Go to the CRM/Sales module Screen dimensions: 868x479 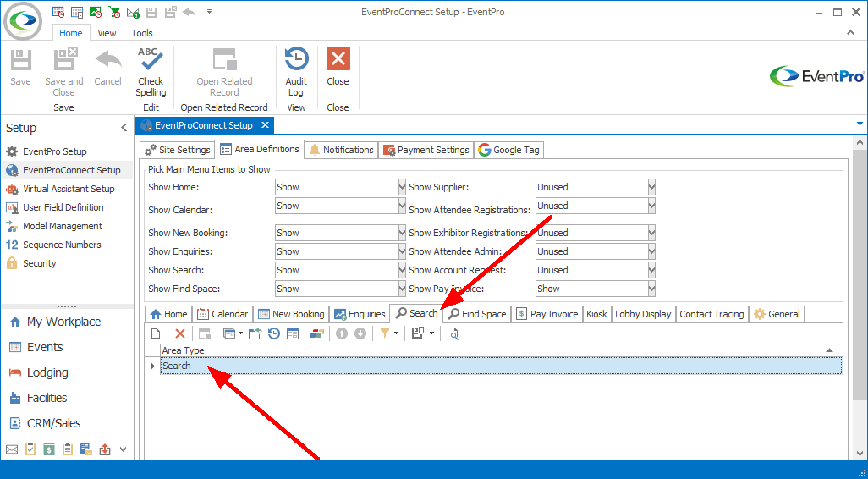(x=53, y=424)
